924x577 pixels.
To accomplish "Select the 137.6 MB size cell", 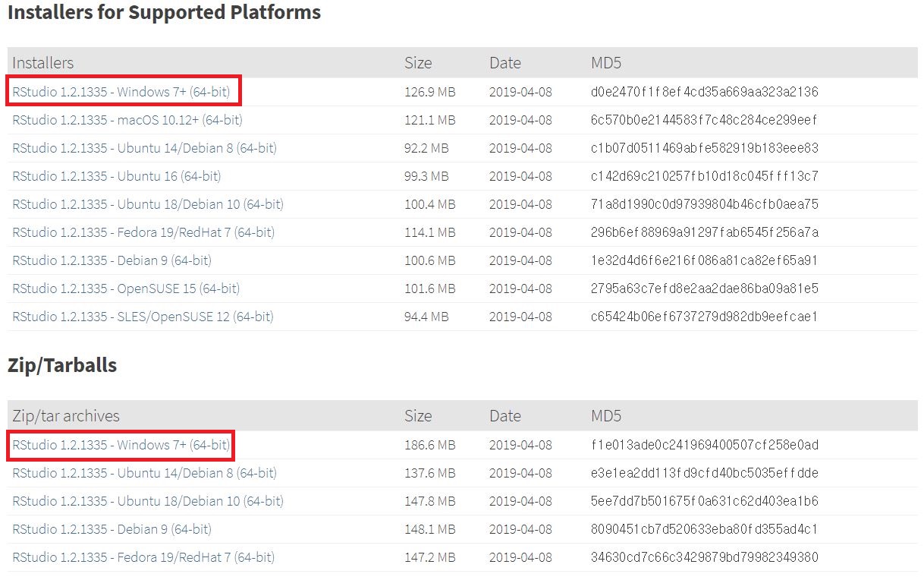I will click(x=430, y=473).
